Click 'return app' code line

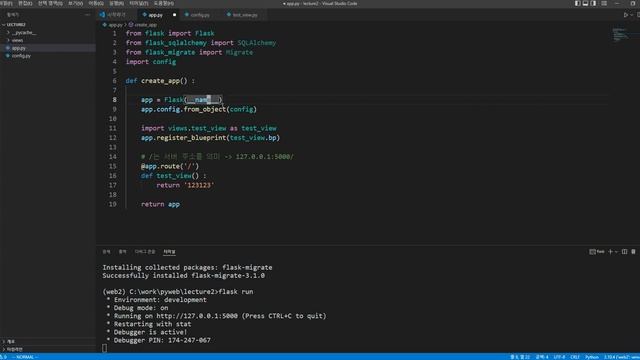[x=160, y=204]
